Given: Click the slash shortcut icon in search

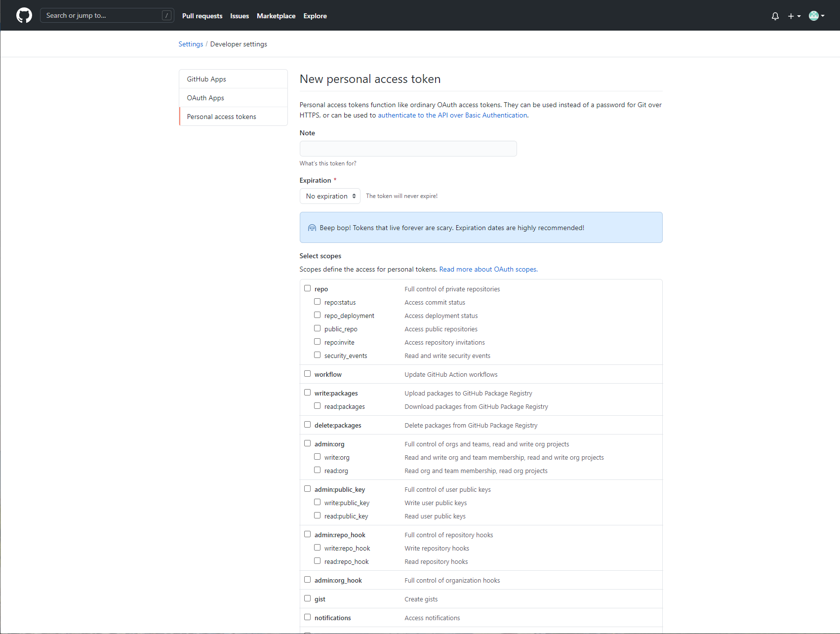Looking at the screenshot, I should tap(167, 15).
